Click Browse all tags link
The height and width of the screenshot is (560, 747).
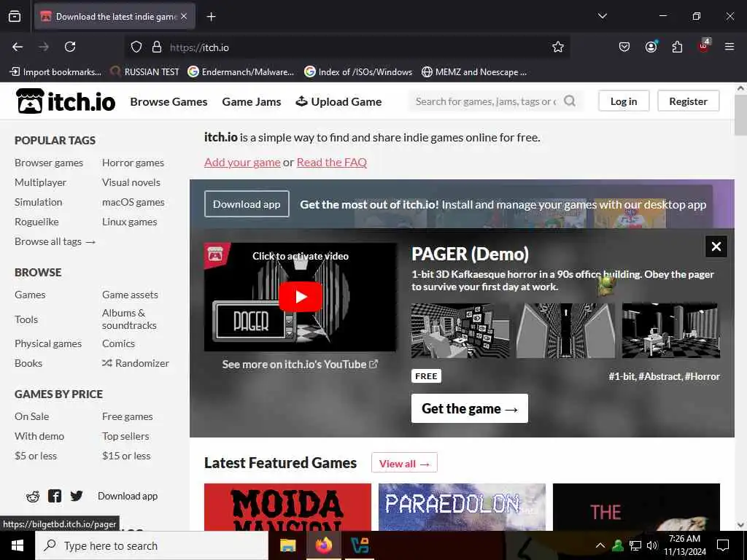(55, 241)
